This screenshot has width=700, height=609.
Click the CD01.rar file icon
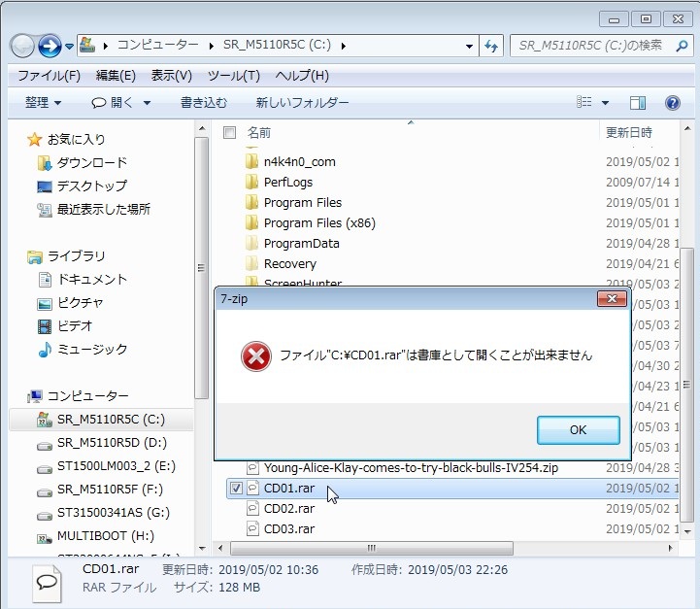tap(252, 488)
